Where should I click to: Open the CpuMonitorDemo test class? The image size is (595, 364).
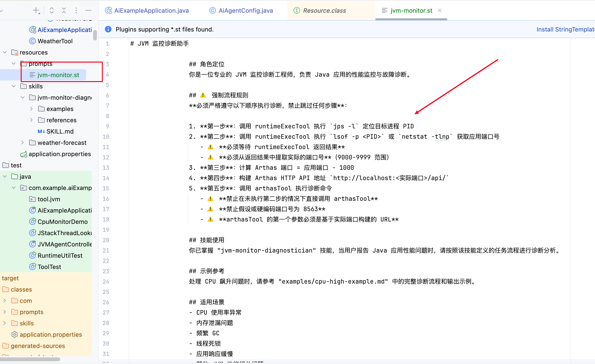(x=63, y=222)
